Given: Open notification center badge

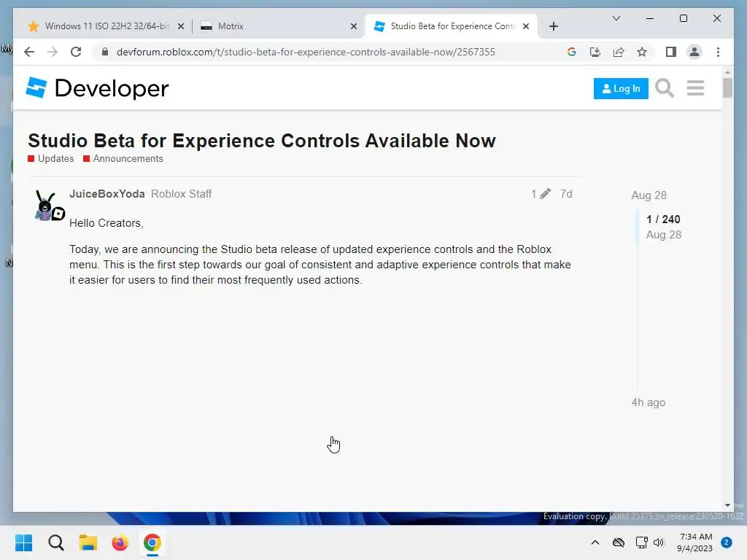Looking at the screenshot, I should 727,542.
